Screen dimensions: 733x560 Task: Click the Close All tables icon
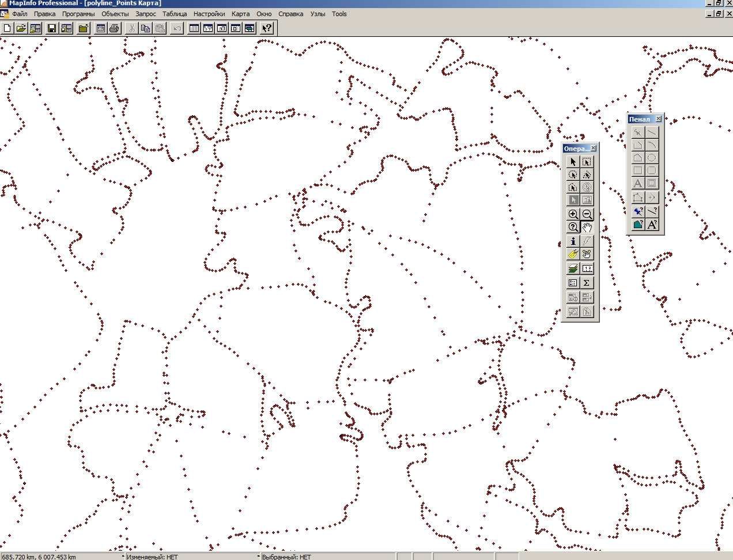click(84, 28)
